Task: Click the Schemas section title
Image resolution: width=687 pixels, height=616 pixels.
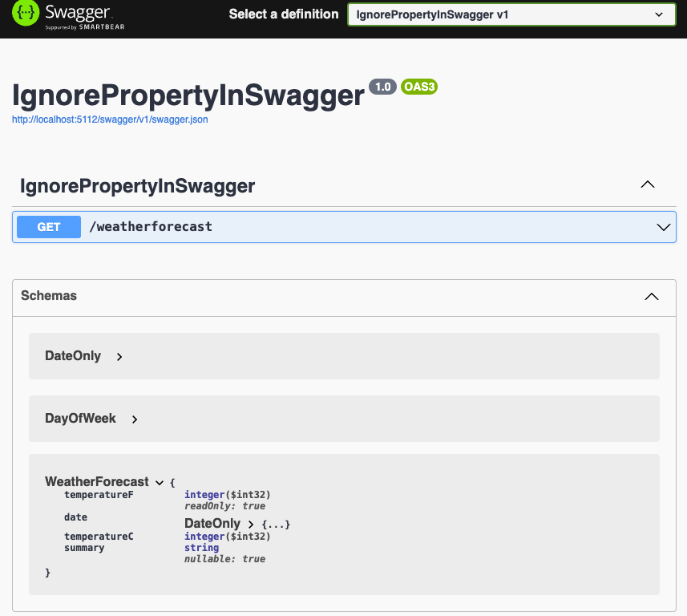Action: pyautogui.click(x=49, y=296)
